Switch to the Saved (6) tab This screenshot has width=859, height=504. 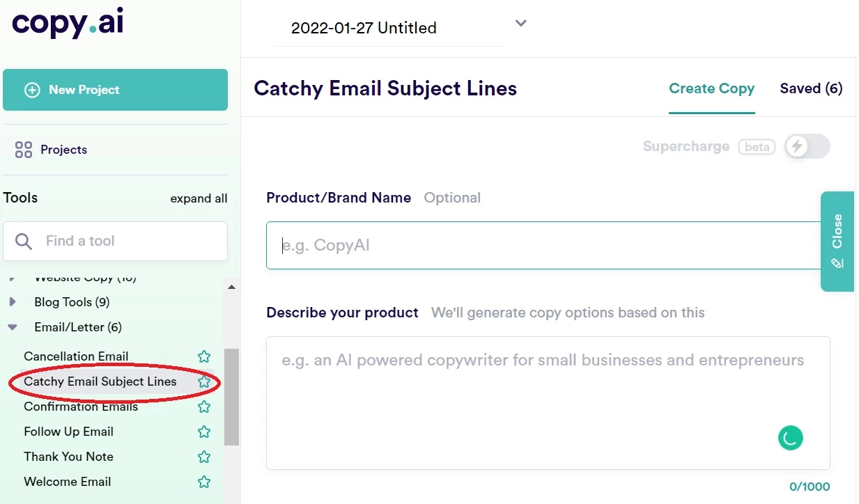click(x=811, y=88)
